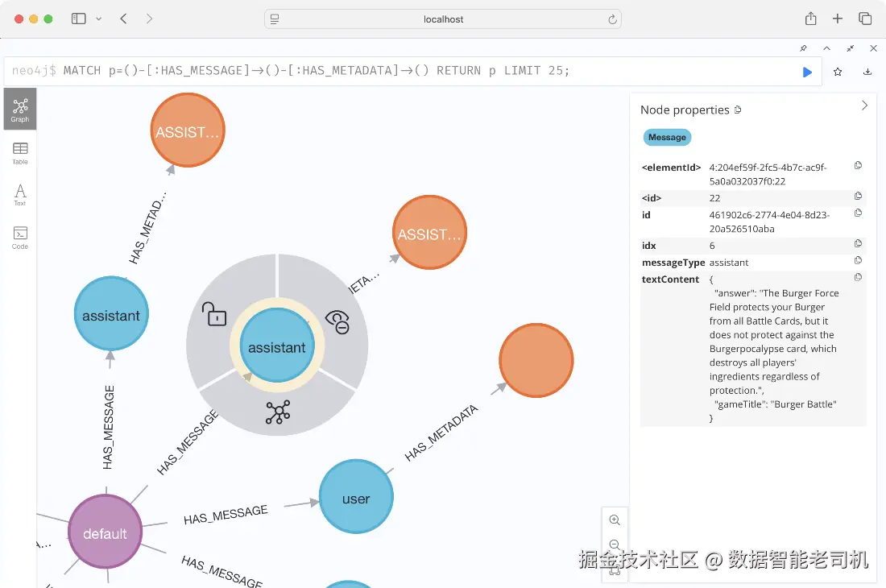Copy the id property value
Image resolution: width=886 pixels, height=588 pixels.
(858, 213)
